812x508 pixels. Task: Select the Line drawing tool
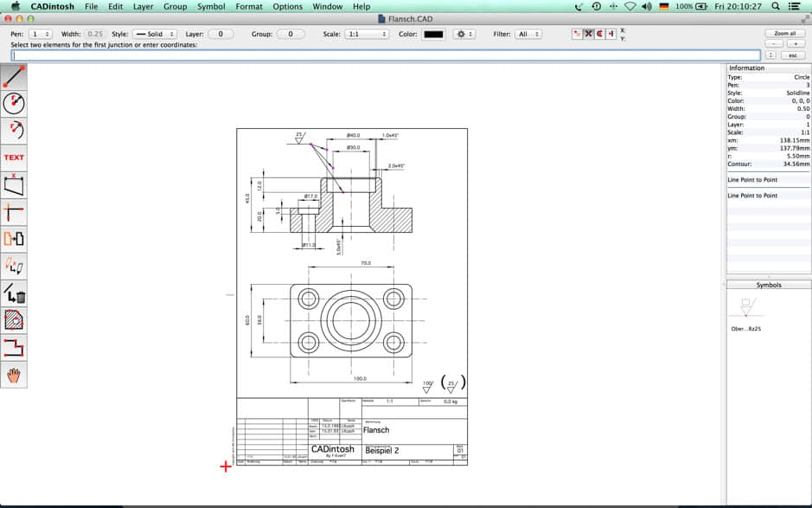14,77
